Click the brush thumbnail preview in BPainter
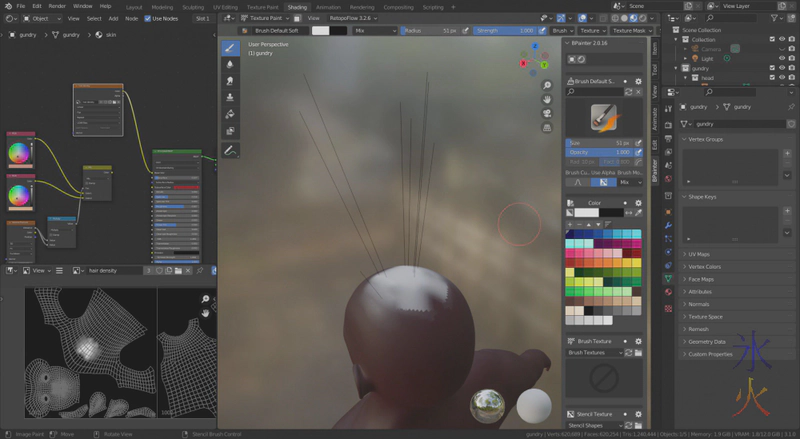 coord(604,117)
